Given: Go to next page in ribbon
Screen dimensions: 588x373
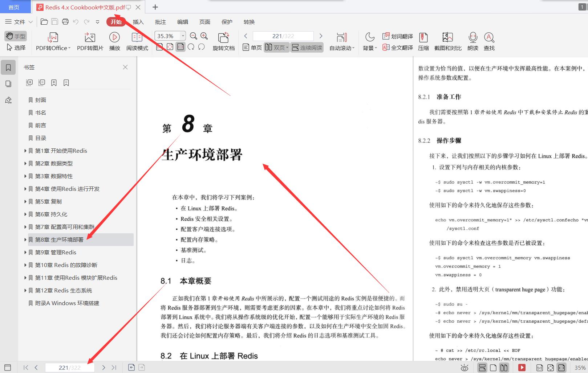Looking at the screenshot, I should pos(321,36).
